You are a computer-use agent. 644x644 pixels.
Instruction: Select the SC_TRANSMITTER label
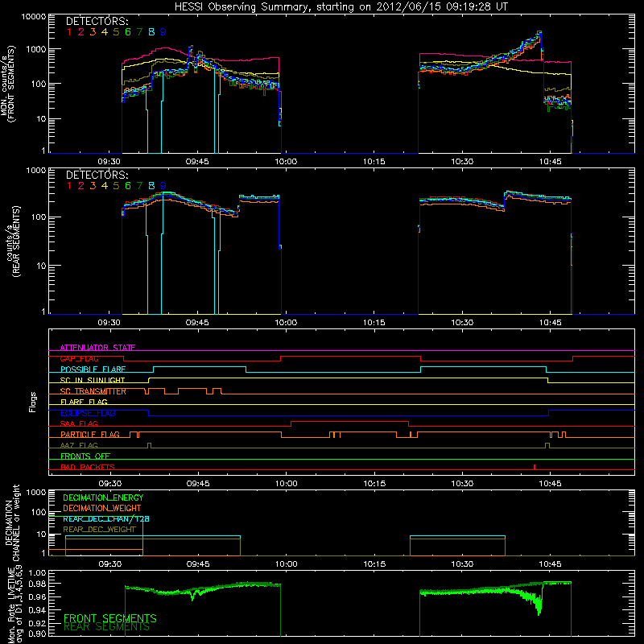pyautogui.click(x=93, y=391)
